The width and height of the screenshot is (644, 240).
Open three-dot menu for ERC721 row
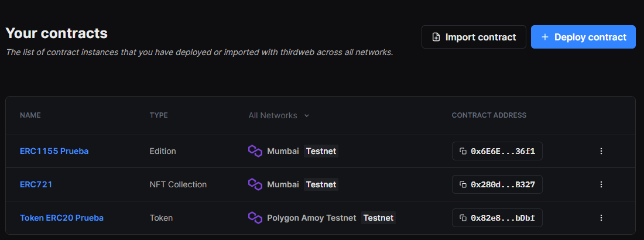601,184
